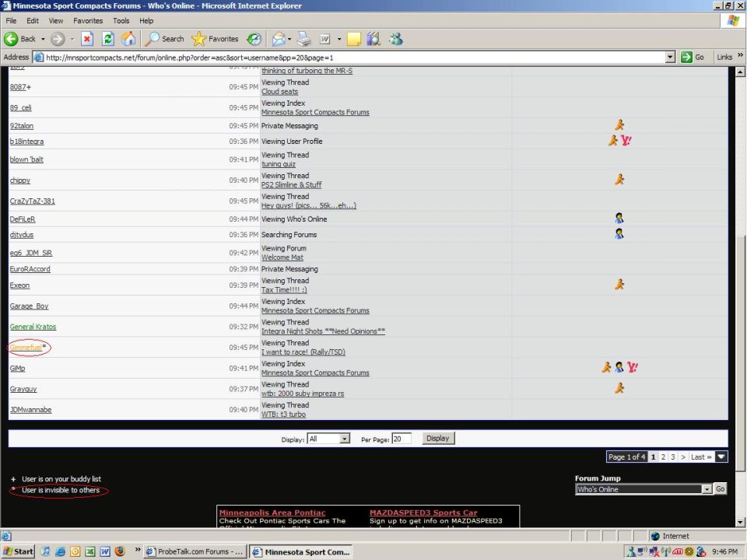This screenshot has width=747, height=560.
Task: Click AIM icon in Grayguy row
Action: [619, 388]
